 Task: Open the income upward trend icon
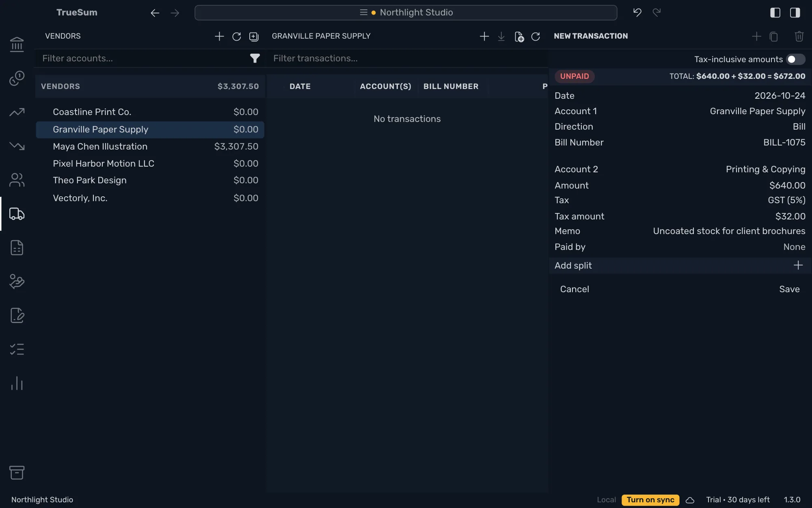click(x=17, y=112)
